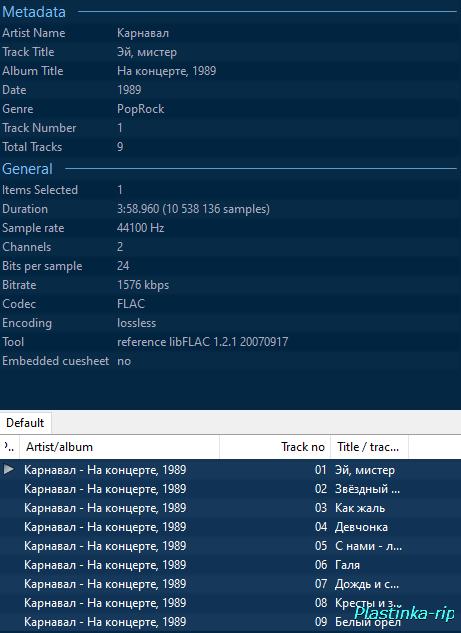Click the Metadata section heading
The image size is (461, 633).
tap(34, 12)
